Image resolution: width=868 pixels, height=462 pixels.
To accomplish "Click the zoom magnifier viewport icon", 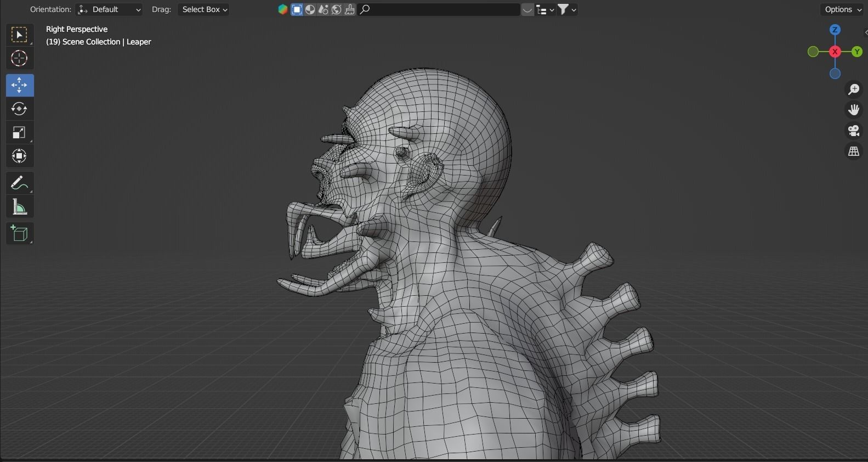I will (854, 89).
